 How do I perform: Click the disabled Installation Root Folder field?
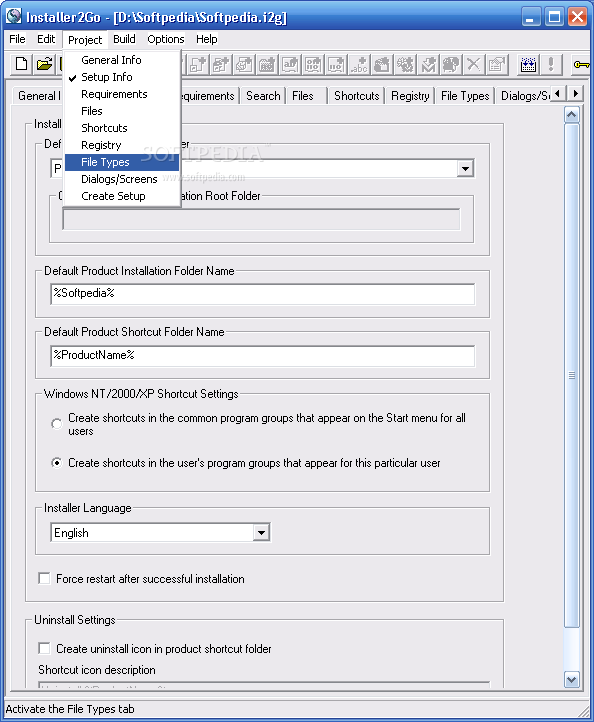click(261, 219)
